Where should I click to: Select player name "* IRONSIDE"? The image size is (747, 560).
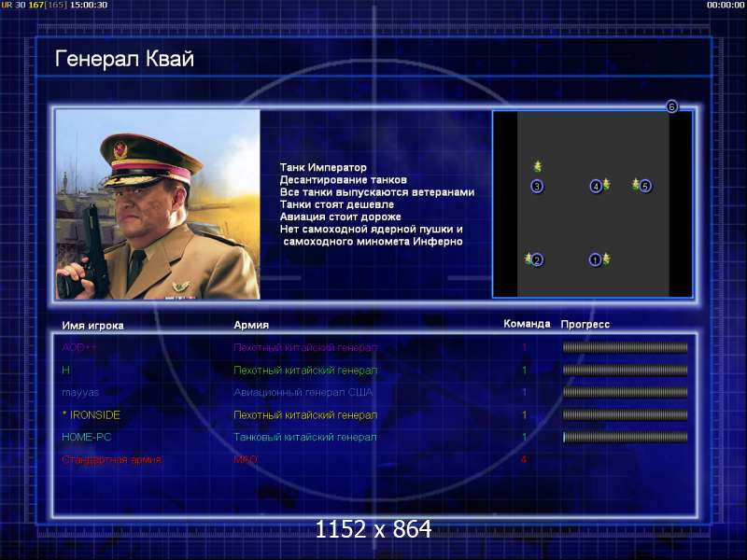pos(91,414)
